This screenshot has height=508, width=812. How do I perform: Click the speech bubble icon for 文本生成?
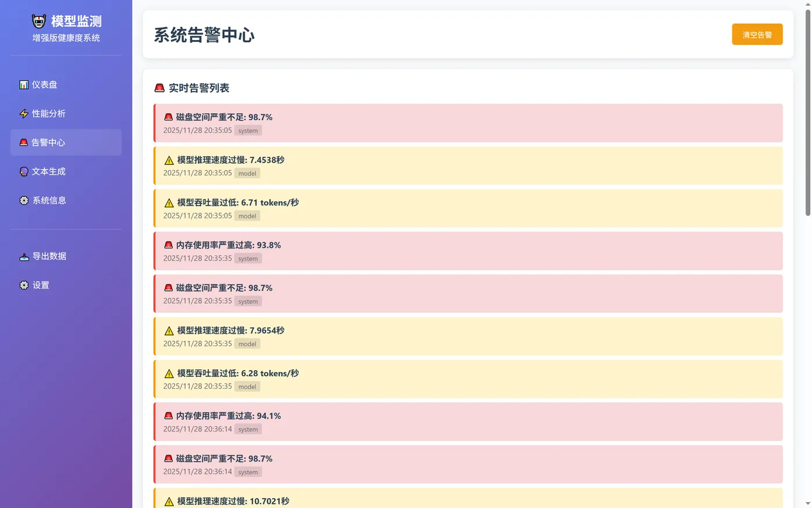24,171
